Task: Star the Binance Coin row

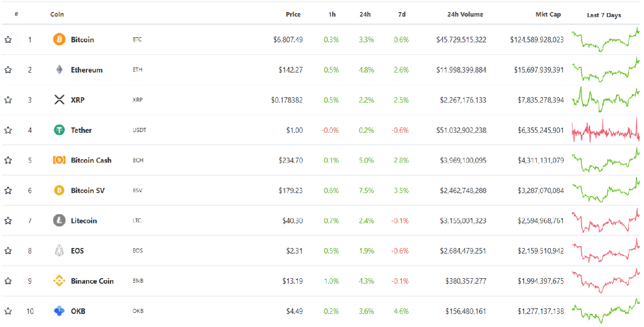Action: (x=8, y=281)
